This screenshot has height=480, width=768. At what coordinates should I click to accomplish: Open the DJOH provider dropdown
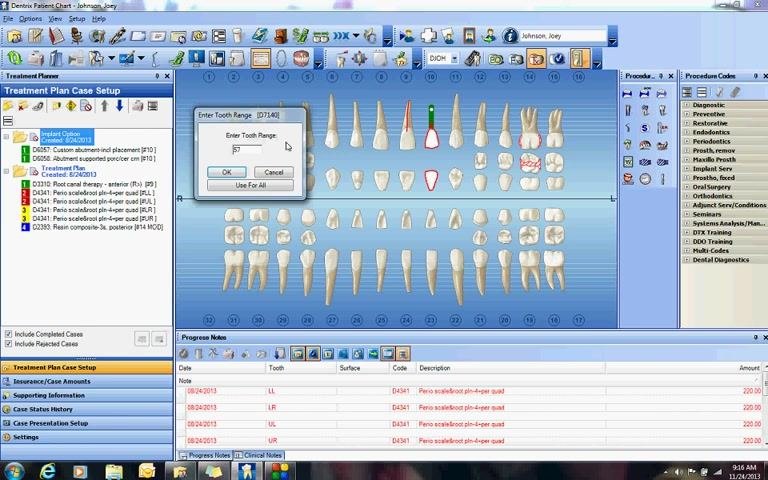454,58
